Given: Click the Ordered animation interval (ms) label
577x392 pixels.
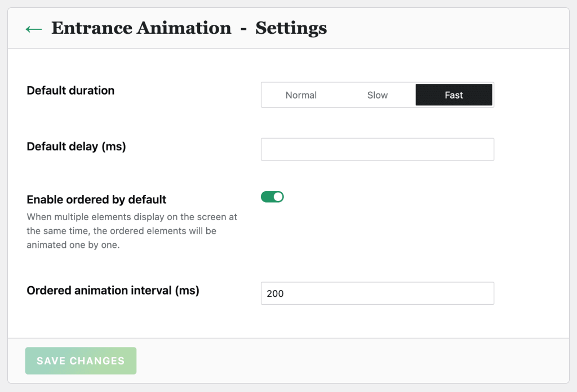Looking at the screenshot, I should tap(113, 291).
